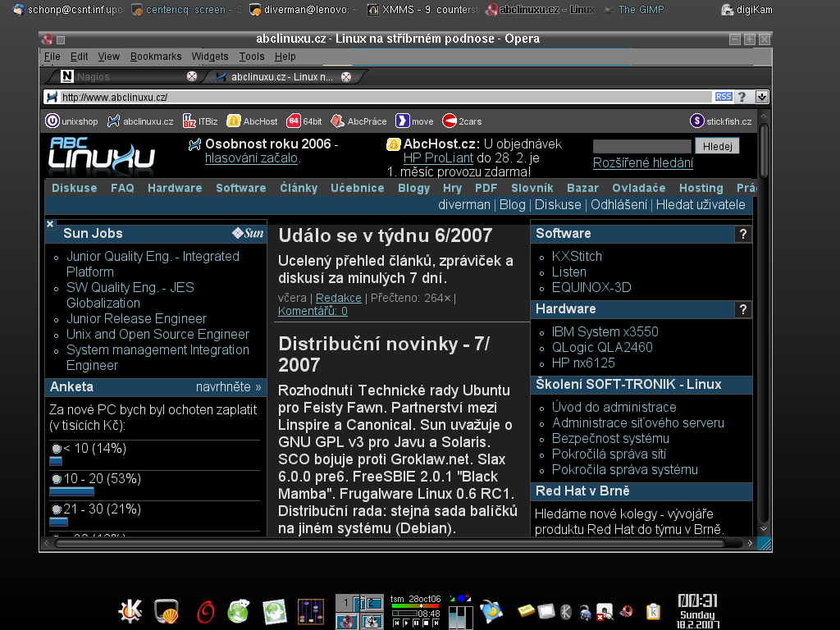Click the globe postage stamp dock icon

(275, 611)
